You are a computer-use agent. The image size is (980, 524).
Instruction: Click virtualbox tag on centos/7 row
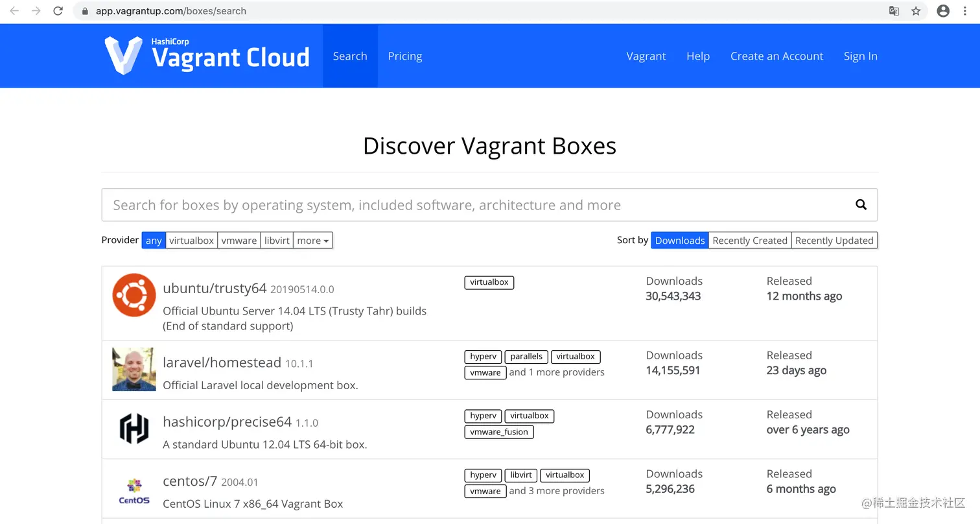pos(565,475)
